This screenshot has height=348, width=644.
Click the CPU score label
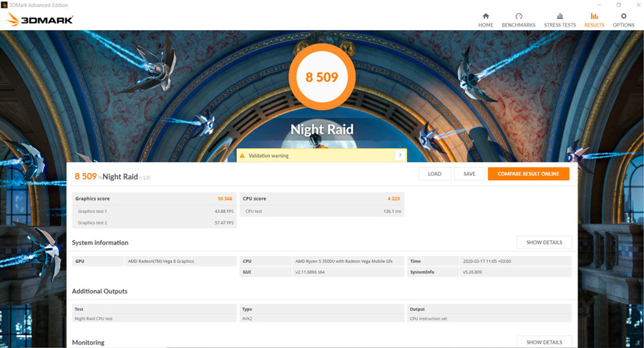point(254,199)
